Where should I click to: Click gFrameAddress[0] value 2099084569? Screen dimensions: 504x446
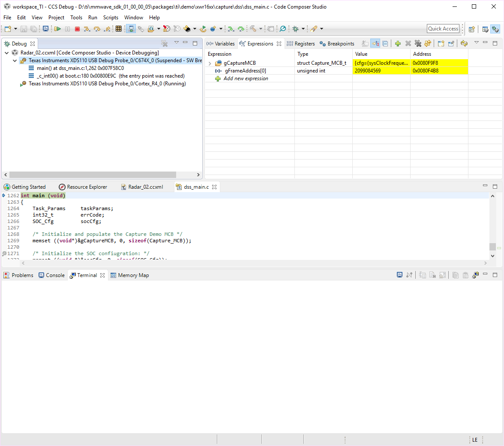[x=368, y=71]
